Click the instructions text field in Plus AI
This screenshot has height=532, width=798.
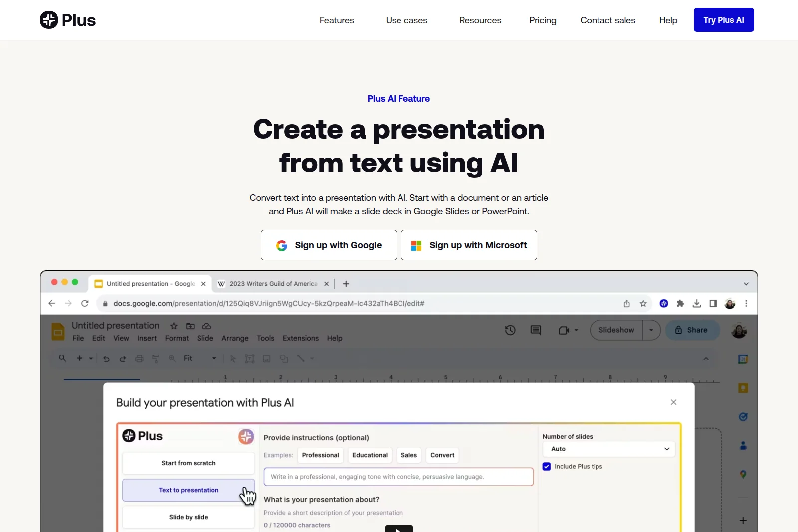click(399, 477)
